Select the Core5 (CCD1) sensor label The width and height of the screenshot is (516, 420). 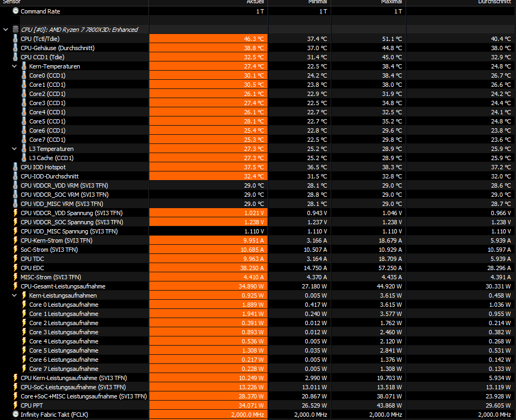[47, 121]
